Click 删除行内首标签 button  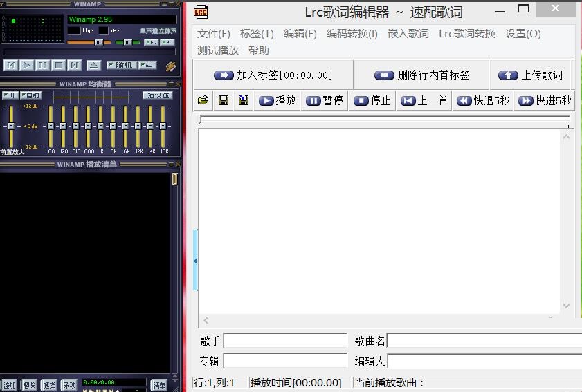[421, 75]
